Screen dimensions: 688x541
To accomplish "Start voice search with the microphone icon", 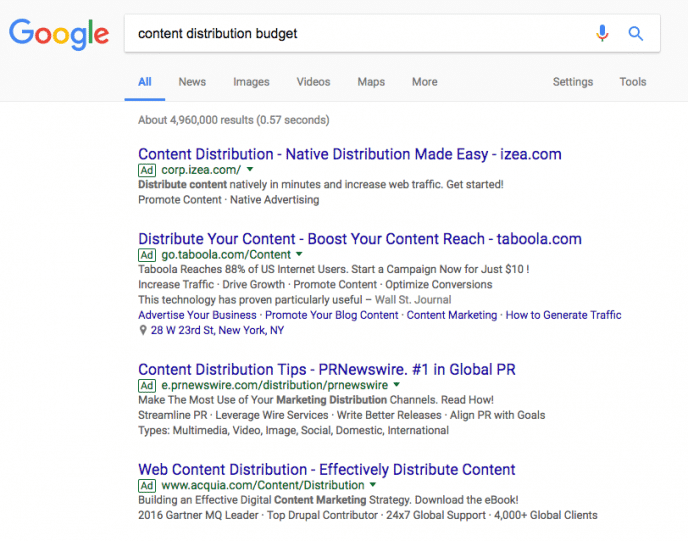I will (x=602, y=33).
